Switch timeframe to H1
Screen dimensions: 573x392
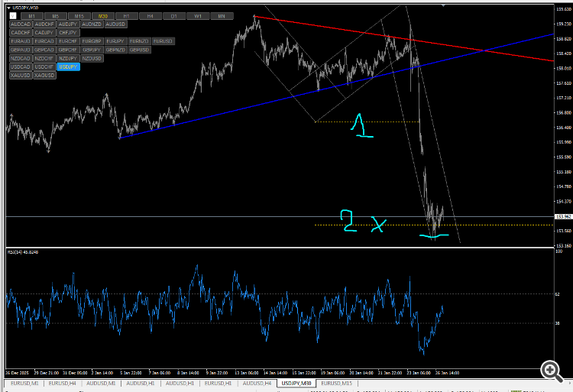(126, 16)
